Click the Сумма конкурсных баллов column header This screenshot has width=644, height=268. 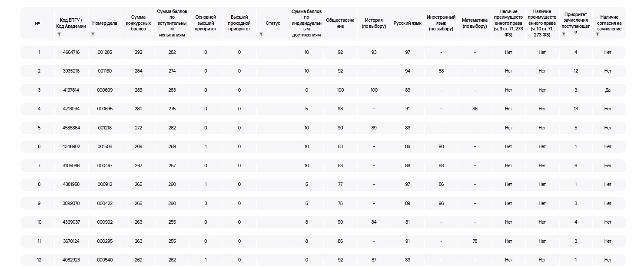coord(138,23)
